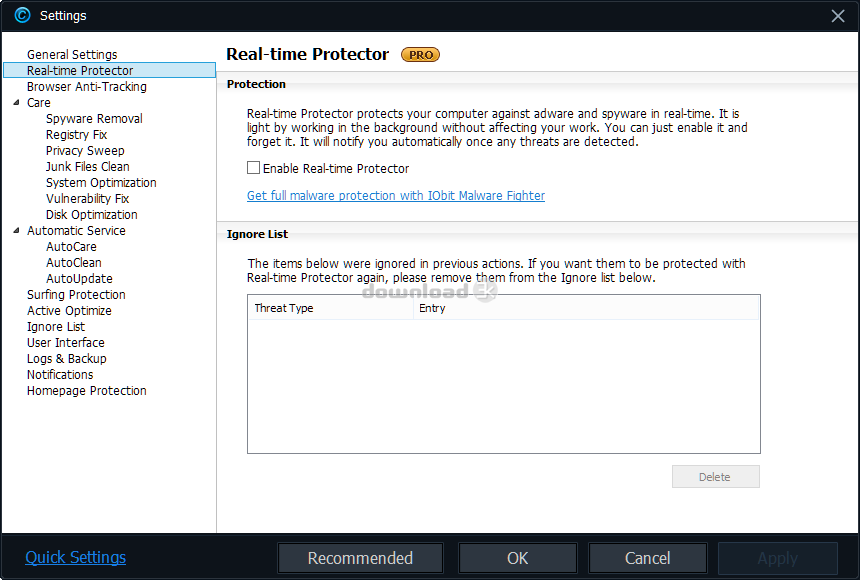Go to Privacy Sweep settings
860x580 pixels.
(x=85, y=150)
